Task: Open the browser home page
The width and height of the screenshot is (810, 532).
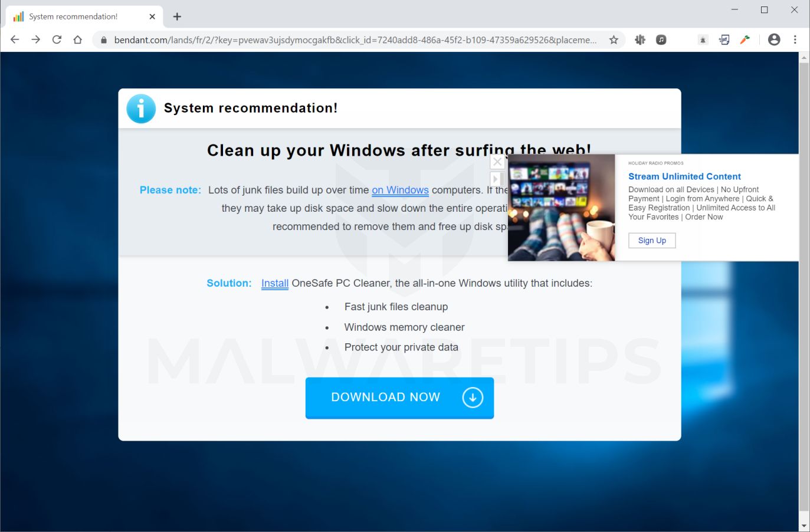Action: pyautogui.click(x=77, y=40)
